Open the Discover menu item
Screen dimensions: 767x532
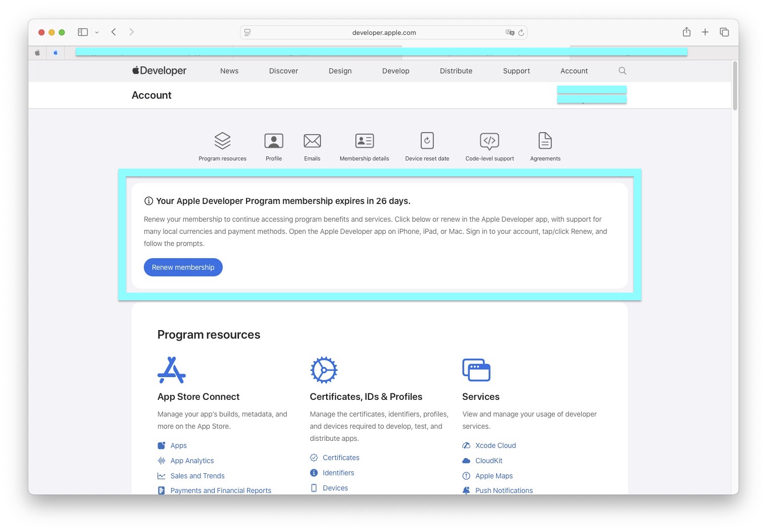point(284,71)
